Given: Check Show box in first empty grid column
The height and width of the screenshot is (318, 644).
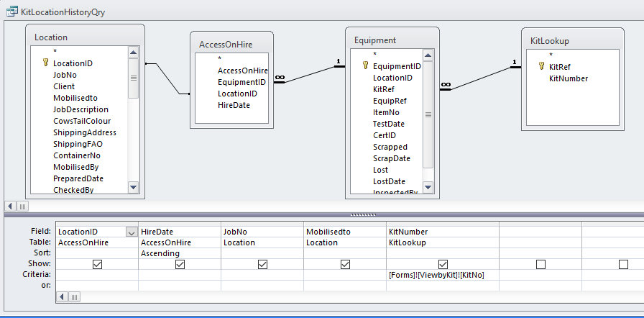Looking at the screenshot, I should tap(541, 265).
